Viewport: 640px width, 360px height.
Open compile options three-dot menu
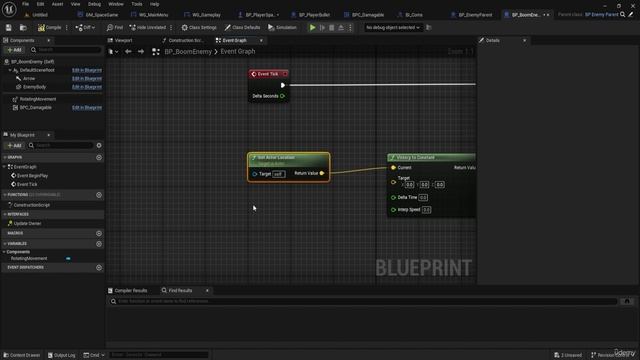tap(67, 27)
